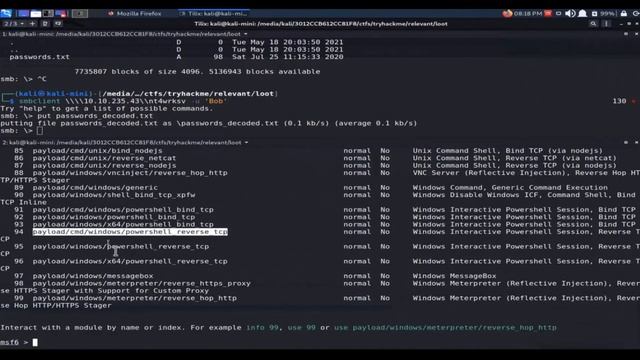Switch to the Tilix taskbar window entry
The height and width of the screenshot is (360, 640).
(213, 13)
